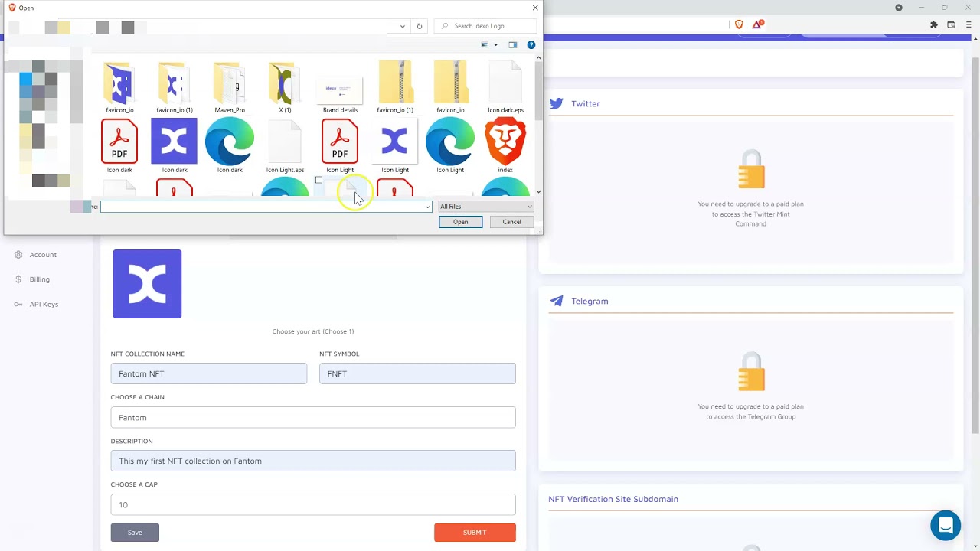Viewport: 980px width, 551px height.
Task: Expand the file name history dropdown
Action: (427, 207)
